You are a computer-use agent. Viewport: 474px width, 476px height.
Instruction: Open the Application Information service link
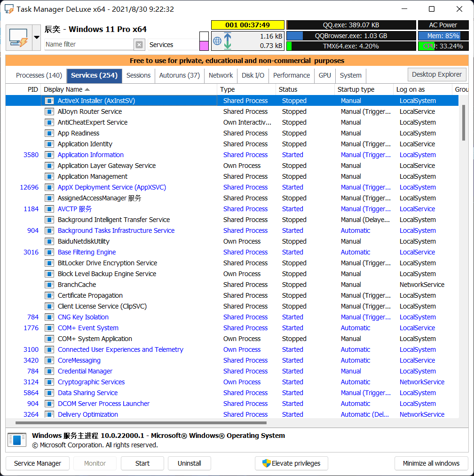point(90,154)
